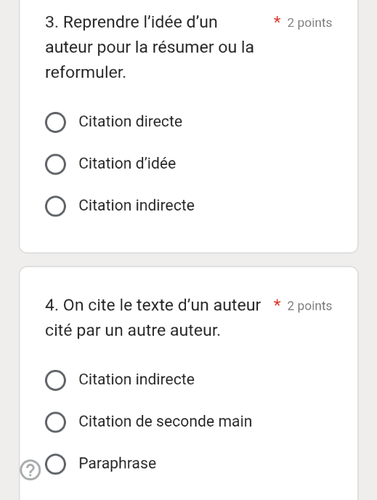Image resolution: width=377 pixels, height=500 pixels.
Task: Select Citation indirecte radio in question 4
Action: coord(55,380)
